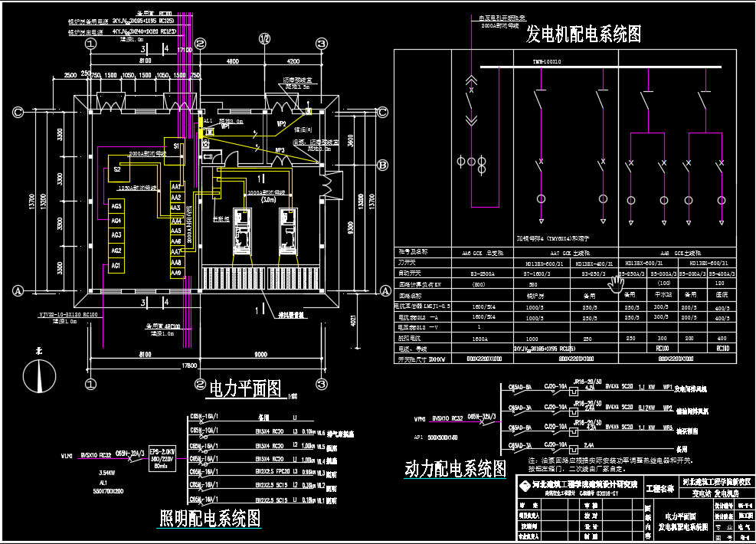The height and width of the screenshot is (544, 756).
Task: Pick the AG2 cabinet in floor plan
Action: pyautogui.click(x=116, y=251)
